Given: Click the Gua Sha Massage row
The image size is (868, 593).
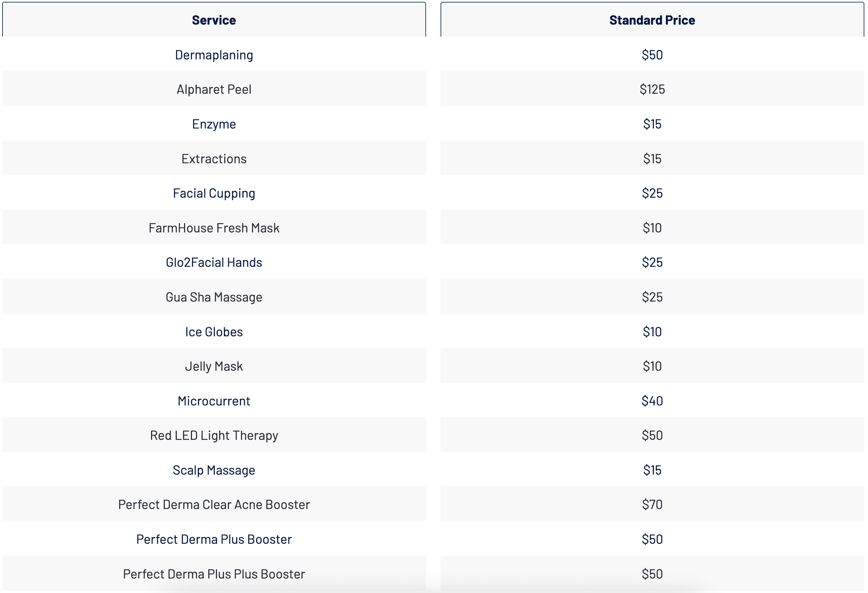Looking at the screenshot, I should [214, 297].
